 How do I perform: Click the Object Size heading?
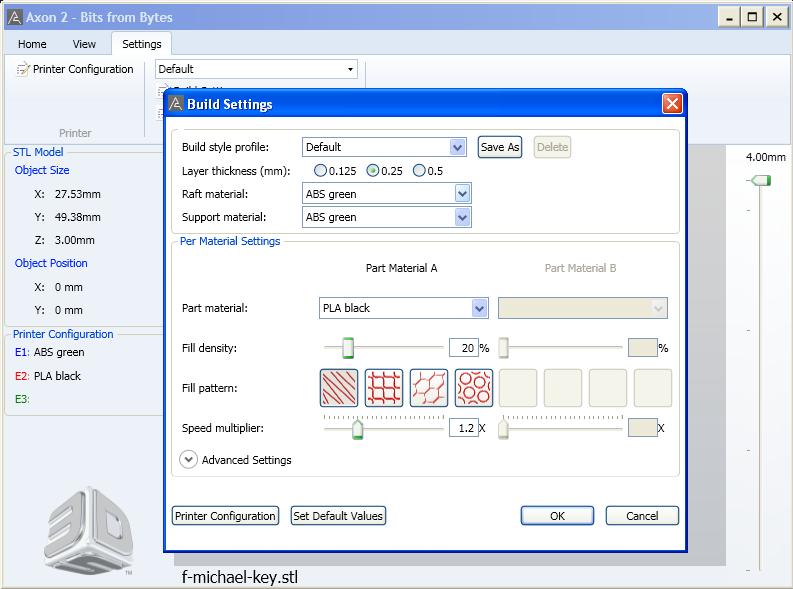(42, 170)
